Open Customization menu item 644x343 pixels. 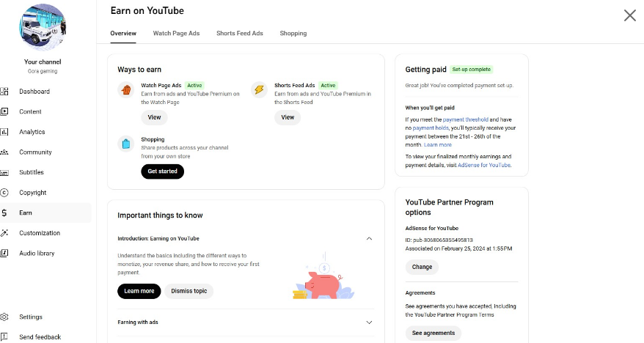point(40,233)
